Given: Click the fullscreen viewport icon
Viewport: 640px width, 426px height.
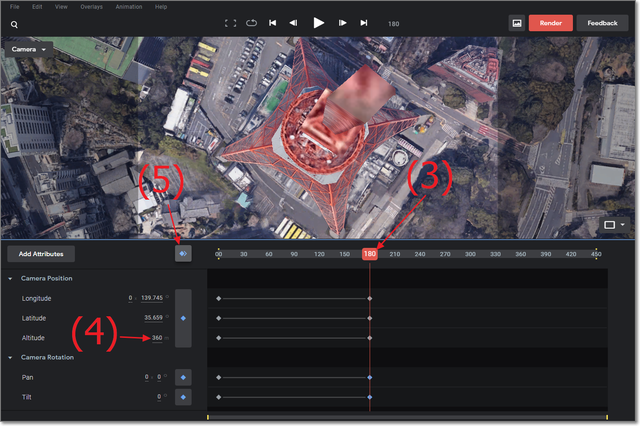Looking at the screenshot, I should coord(231,22).
